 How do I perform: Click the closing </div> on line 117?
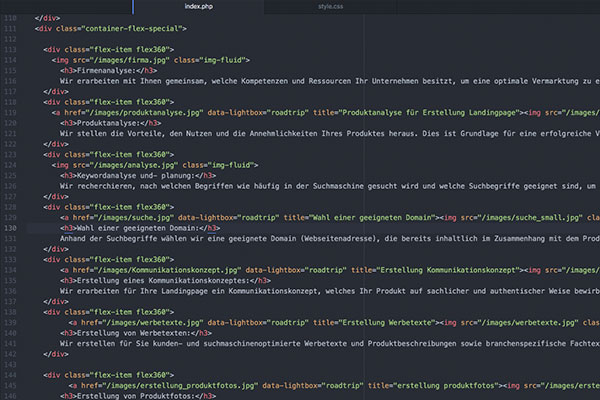[x=56, y=92]
